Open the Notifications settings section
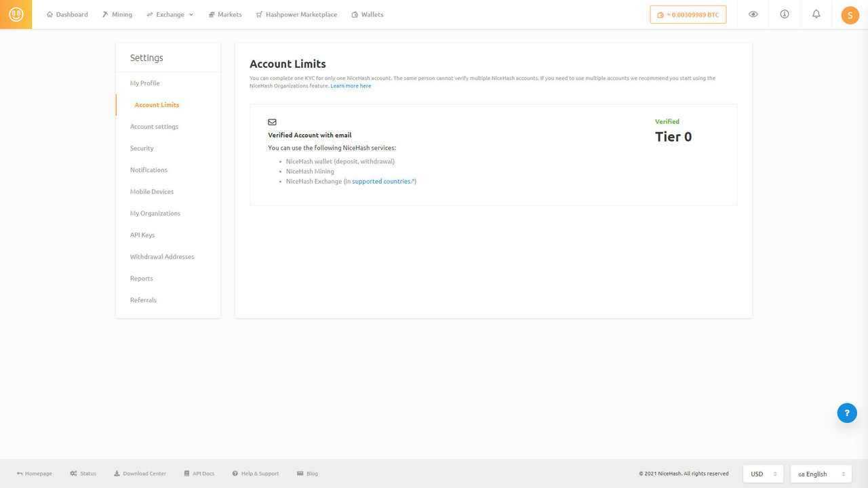Image resolution: width=868 pixels, height=488 pixels. [x=149, y=169]
